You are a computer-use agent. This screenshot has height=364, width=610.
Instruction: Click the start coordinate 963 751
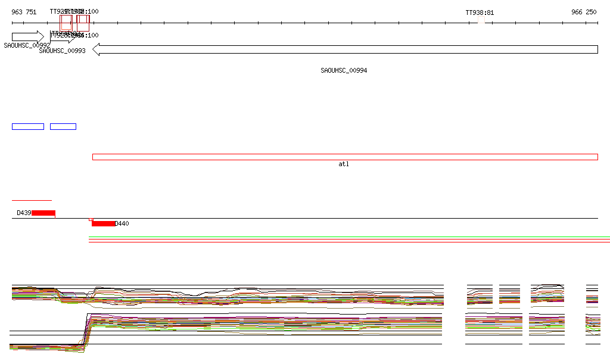24,12
